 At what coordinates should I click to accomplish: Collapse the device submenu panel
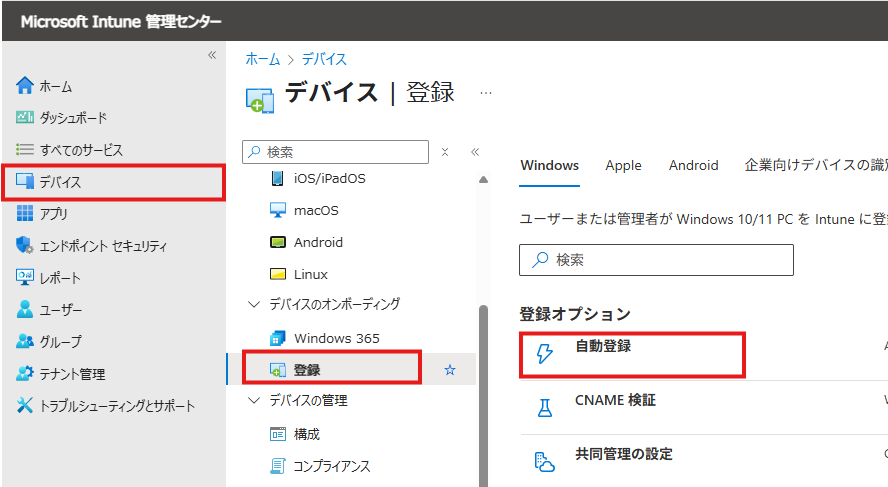point(475,152)
